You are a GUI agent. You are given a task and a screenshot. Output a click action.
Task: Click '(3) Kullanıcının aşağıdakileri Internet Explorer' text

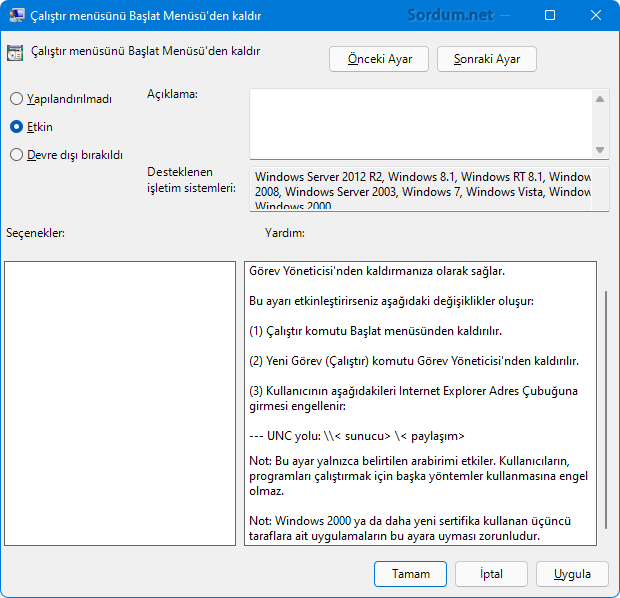[413, 398]
